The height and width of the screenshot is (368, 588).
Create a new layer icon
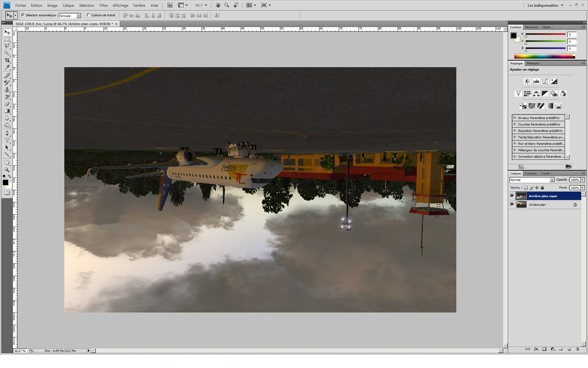[x=569, y=349]
